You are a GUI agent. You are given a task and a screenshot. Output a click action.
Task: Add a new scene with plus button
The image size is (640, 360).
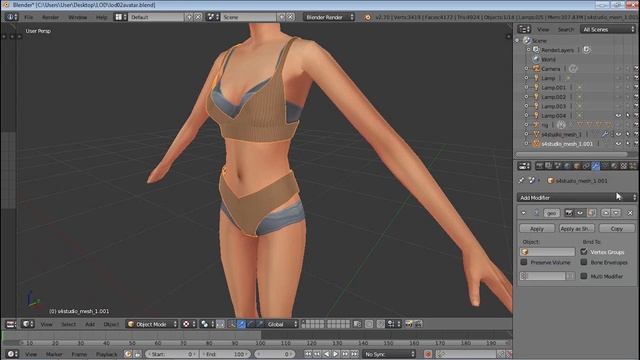(282, 17)
